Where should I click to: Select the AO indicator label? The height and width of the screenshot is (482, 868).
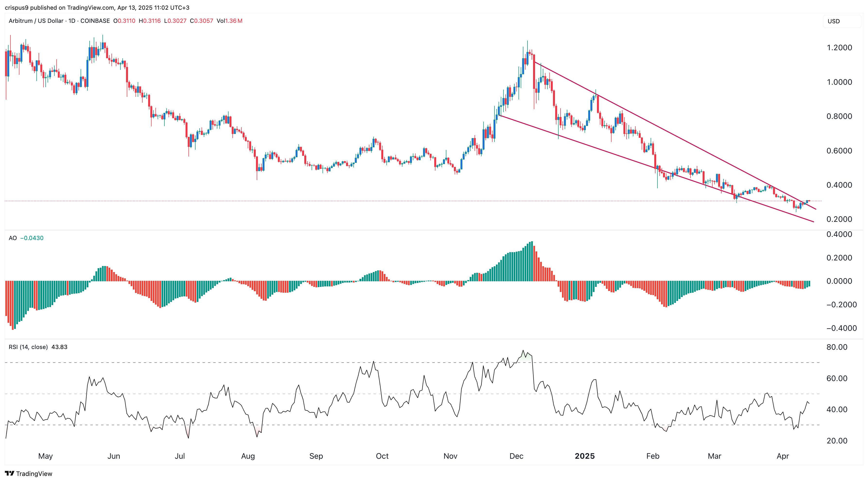click(x=13, y=238)
